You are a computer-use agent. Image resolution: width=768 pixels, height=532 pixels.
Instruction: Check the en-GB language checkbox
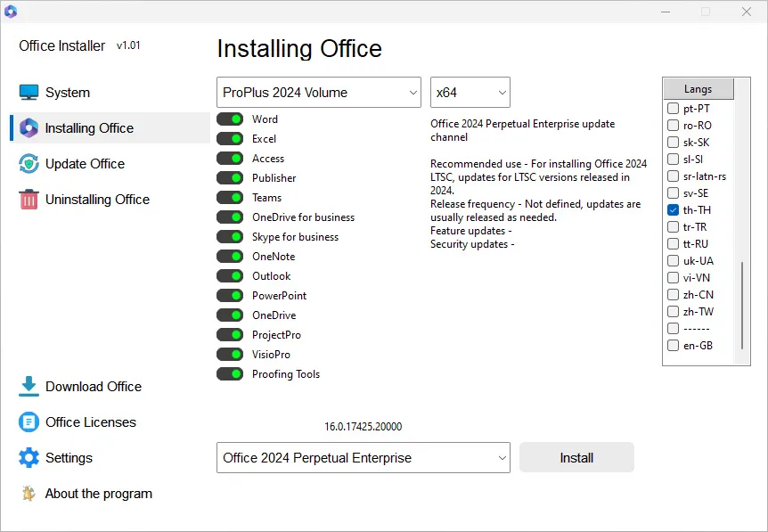(x=673, y=346)
